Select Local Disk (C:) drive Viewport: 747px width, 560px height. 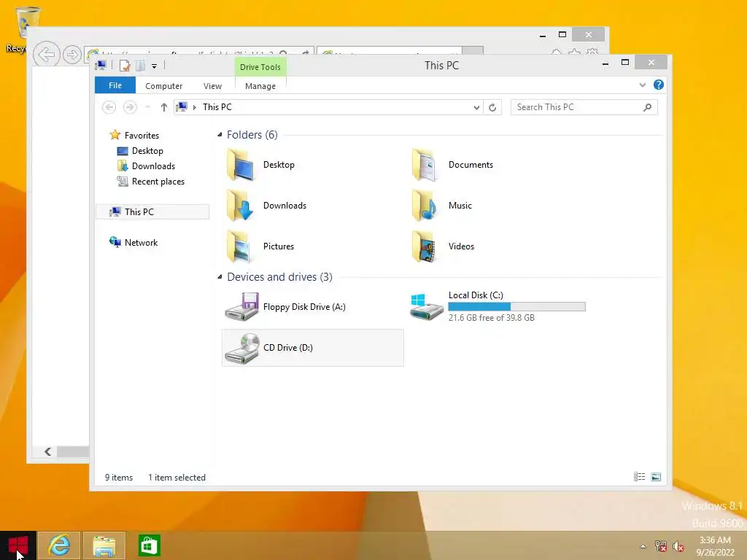498,307
